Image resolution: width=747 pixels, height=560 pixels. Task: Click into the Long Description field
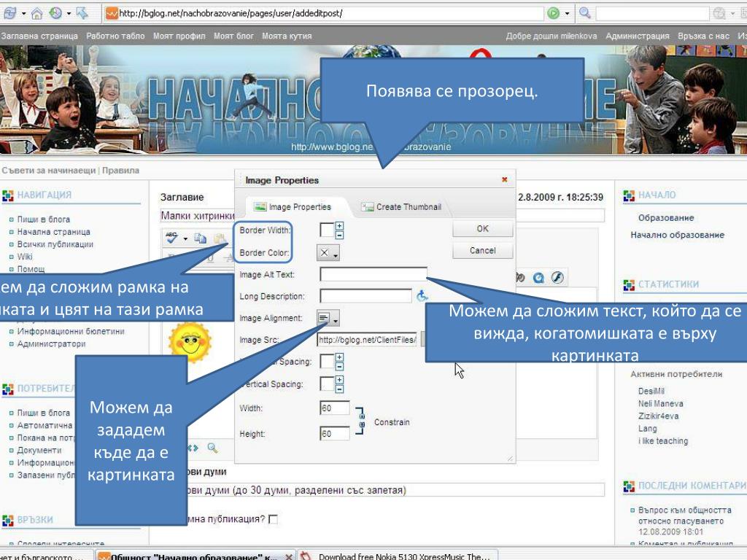365,296
